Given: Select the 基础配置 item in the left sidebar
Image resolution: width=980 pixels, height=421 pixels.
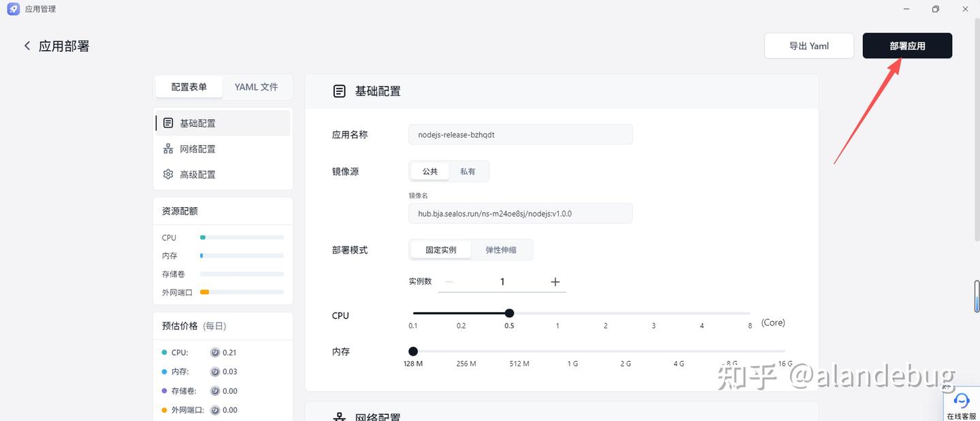Looking at the screenshot, I should pyautogui.click(x=198, y=123).
